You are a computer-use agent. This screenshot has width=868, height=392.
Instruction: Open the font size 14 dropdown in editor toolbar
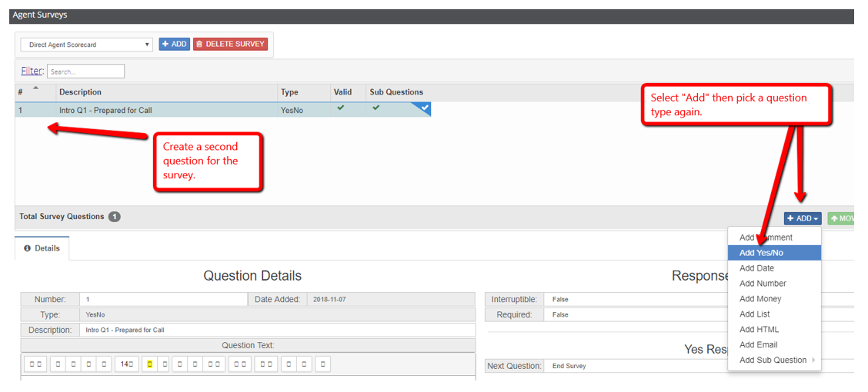[127, 364]
